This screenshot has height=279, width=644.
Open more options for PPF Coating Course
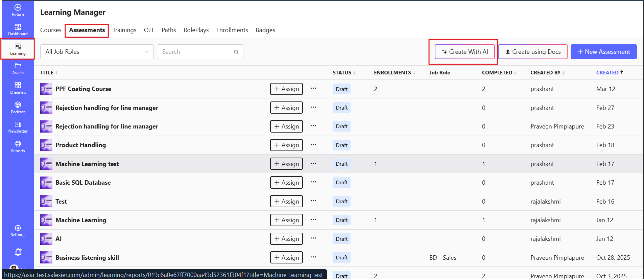point(313,89)
